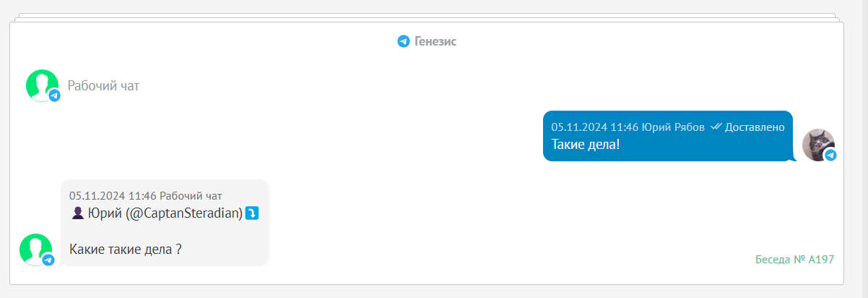The image size is (868, 298).
Task: Click the Telegram icon beside Генезис title
Action: pyautogui.click(x=404, y=41)
